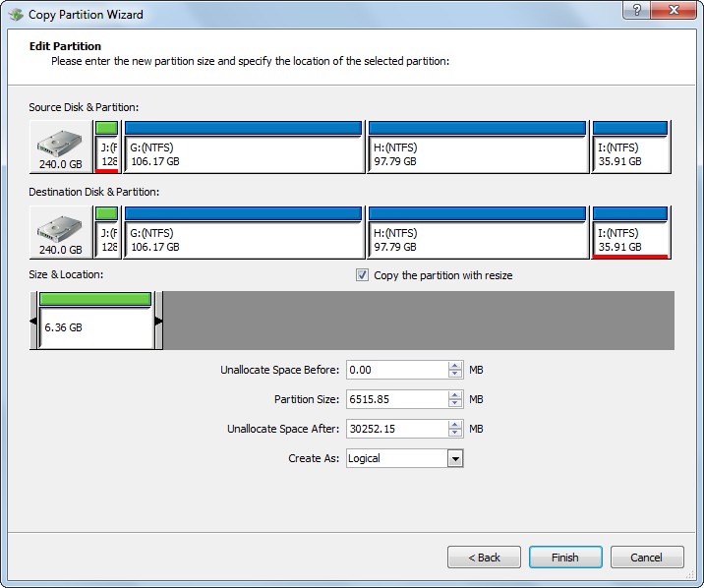Toggle Copy the partition with resize checkbox
The height and width of the screenshot is (588, 704).
click(x=362, y=274)
